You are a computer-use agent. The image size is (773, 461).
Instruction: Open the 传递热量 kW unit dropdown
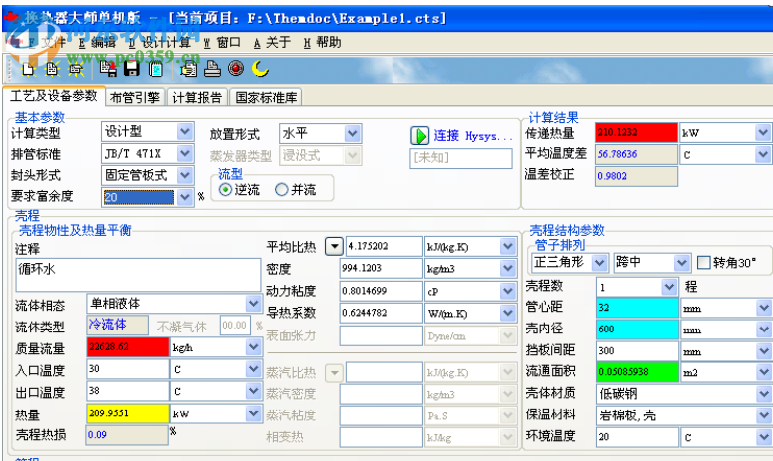coord(763,132)
